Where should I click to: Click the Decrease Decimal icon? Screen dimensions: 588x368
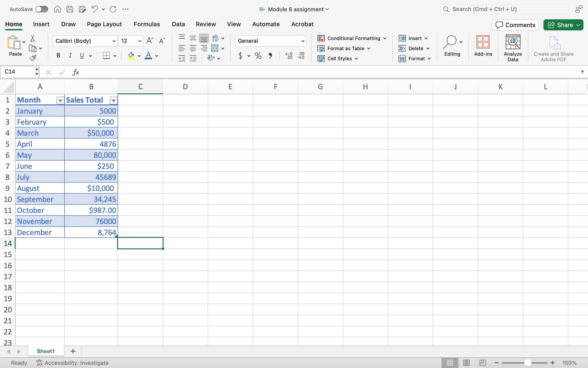pyautogui.click(x=301, y=56)
